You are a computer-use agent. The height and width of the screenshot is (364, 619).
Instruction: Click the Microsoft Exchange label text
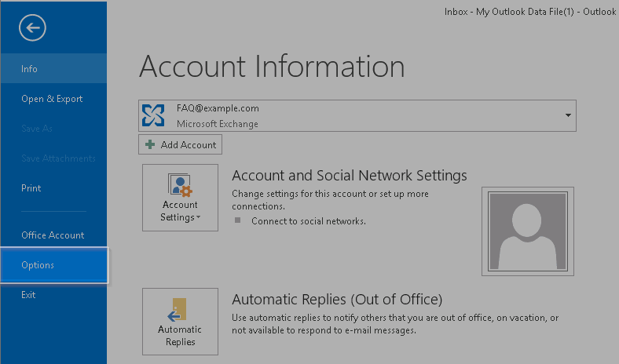(x=217, y=124)
